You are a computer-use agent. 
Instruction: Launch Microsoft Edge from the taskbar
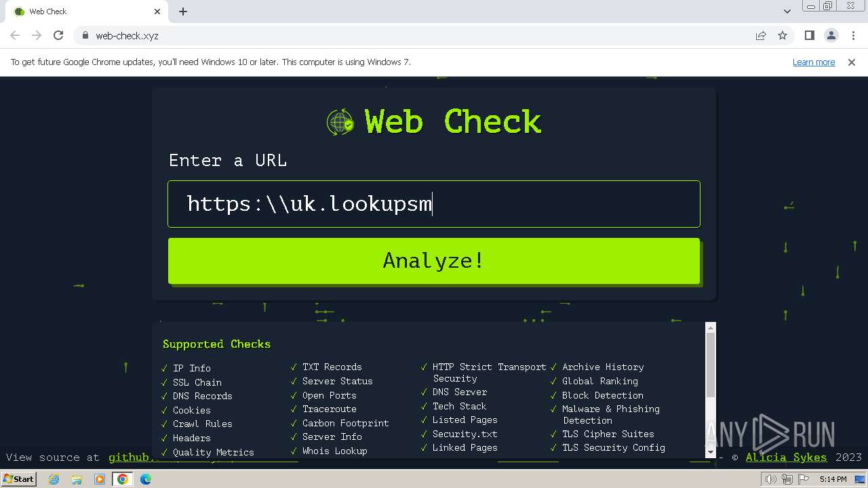point(146,479)
